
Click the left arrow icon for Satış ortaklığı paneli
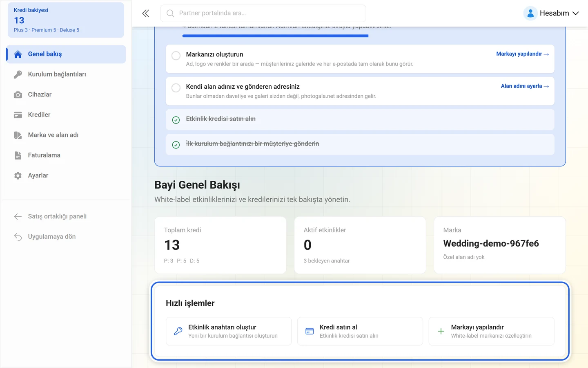pos(18,217)
